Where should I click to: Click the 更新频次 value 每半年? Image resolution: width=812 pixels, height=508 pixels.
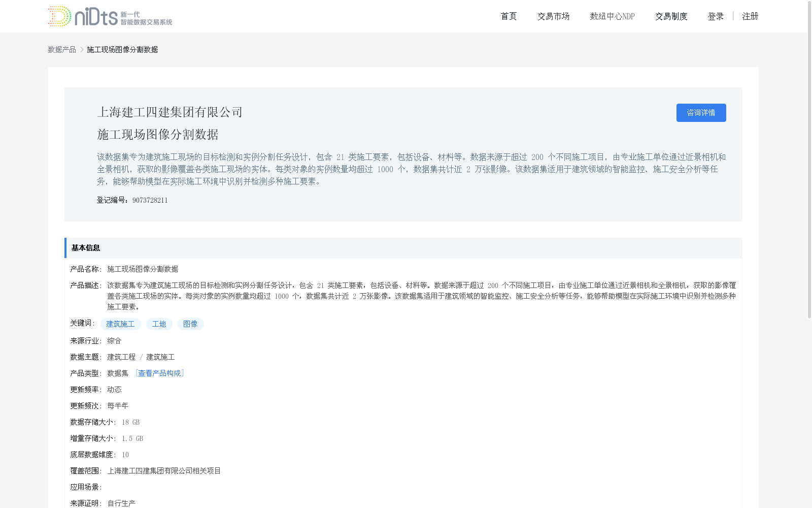click(118, 406)
